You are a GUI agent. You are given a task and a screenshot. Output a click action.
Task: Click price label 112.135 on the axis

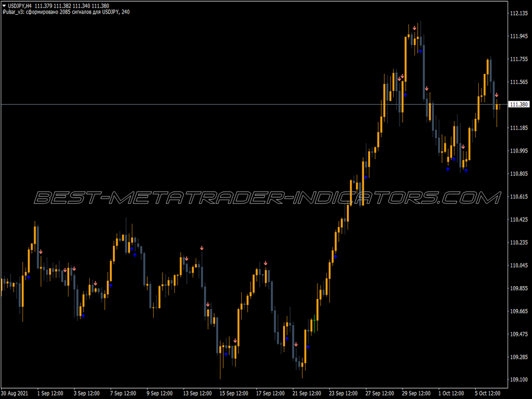click(519, 13)
